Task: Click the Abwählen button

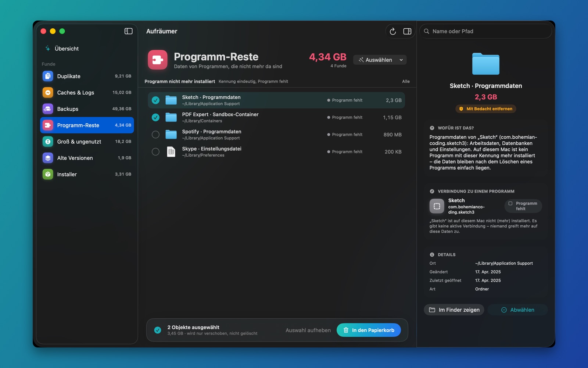Action: click(517, 310)
